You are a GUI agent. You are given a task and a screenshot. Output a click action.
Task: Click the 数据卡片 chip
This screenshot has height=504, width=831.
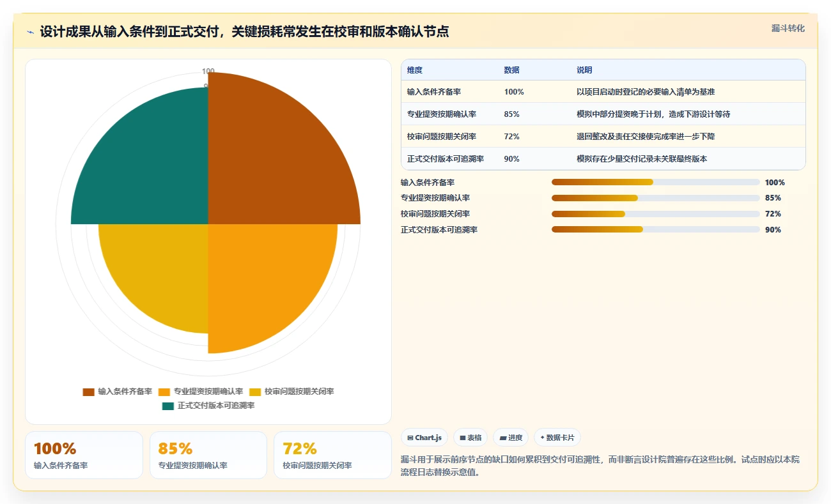557,438
